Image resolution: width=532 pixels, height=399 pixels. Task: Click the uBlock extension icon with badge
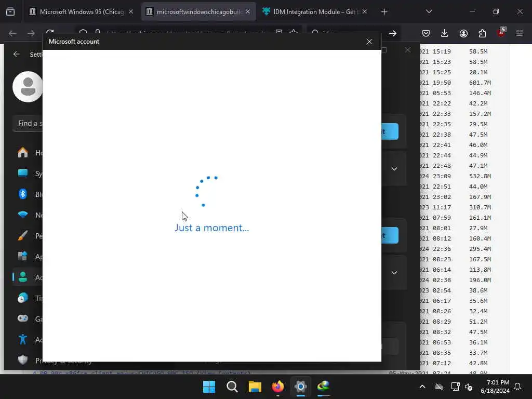tap(501, 33)
